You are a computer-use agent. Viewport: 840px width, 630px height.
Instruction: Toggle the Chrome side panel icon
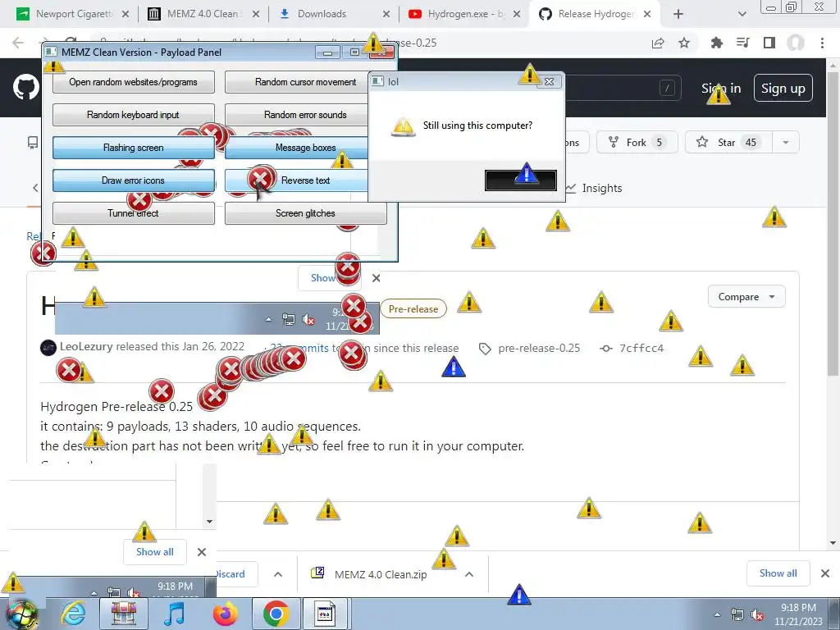pyautogui.click(x=769, y=43)
